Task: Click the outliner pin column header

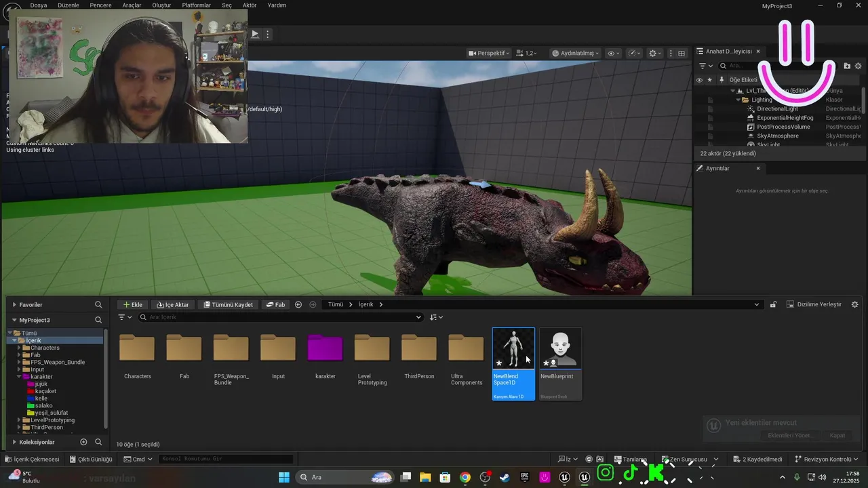Action: (x=722, y=80)
